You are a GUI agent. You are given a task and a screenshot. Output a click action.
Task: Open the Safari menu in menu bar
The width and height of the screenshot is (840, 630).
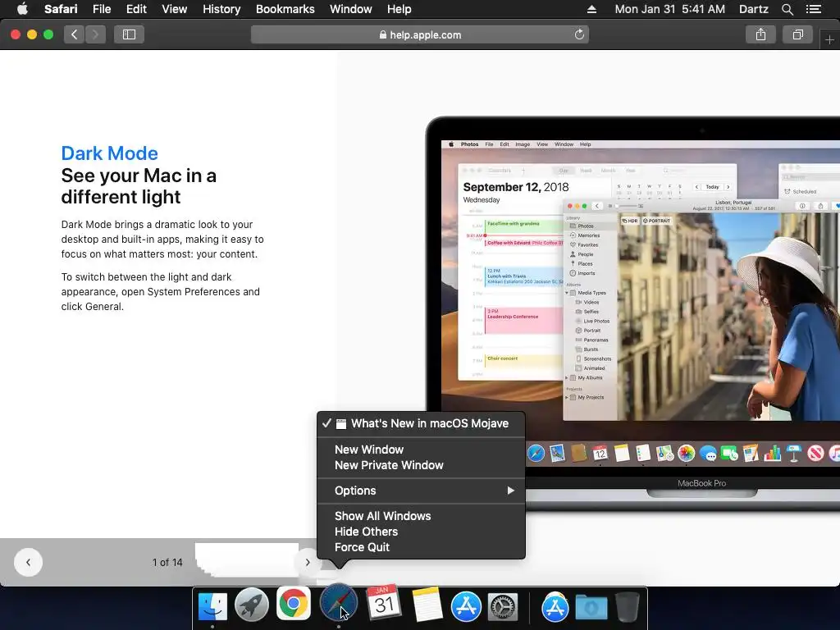61,9
